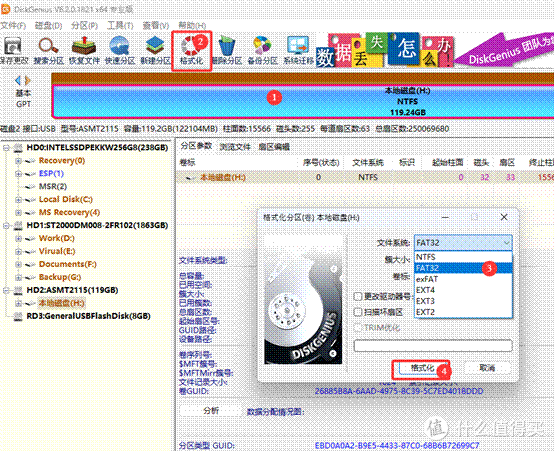Click the Delete Partition toolbar icon
Viewport: 554px width, 451px height.
coord(227,50)
